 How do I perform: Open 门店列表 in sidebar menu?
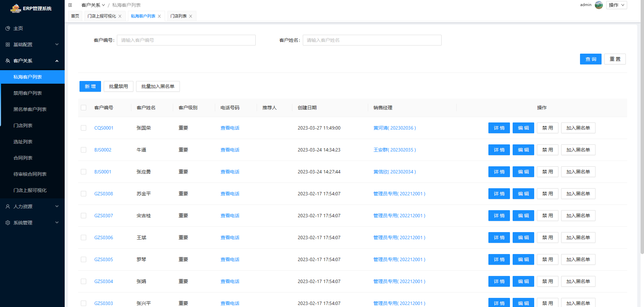pos(32,125)
